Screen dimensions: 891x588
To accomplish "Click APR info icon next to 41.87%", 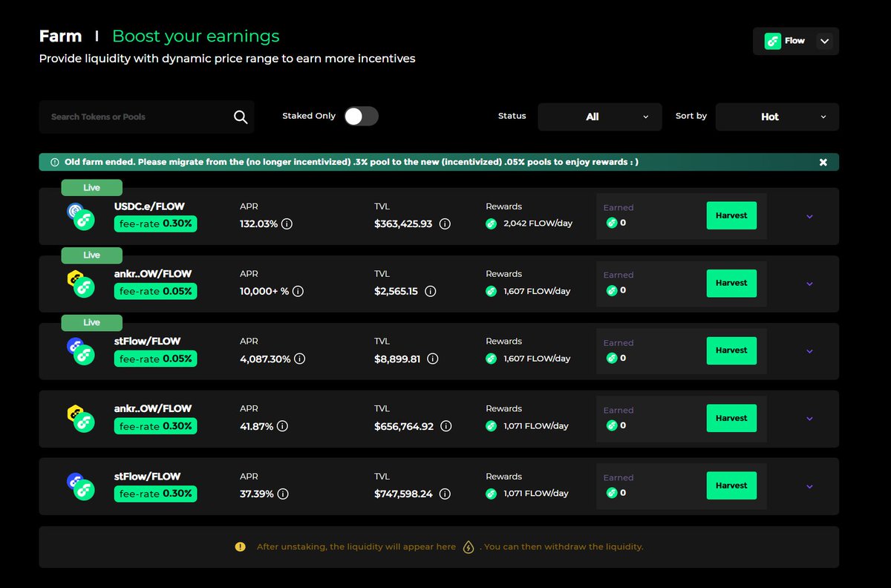I will click(282, 426).
